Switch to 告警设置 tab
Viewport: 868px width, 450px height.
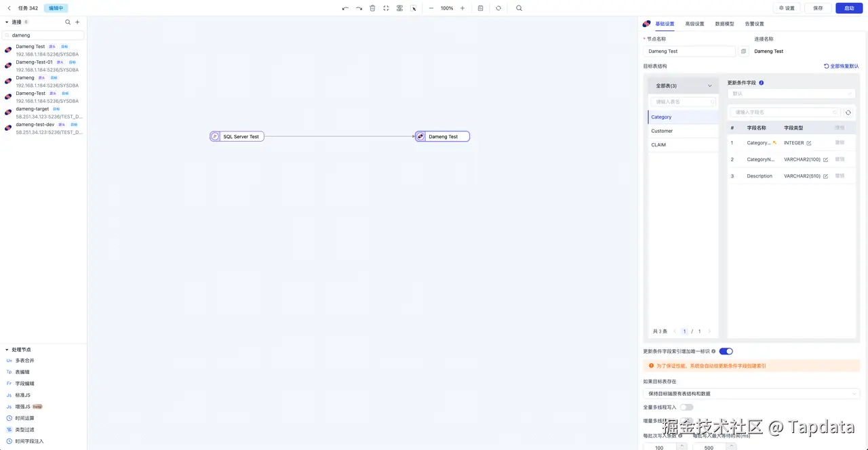[x=754, y=24]
